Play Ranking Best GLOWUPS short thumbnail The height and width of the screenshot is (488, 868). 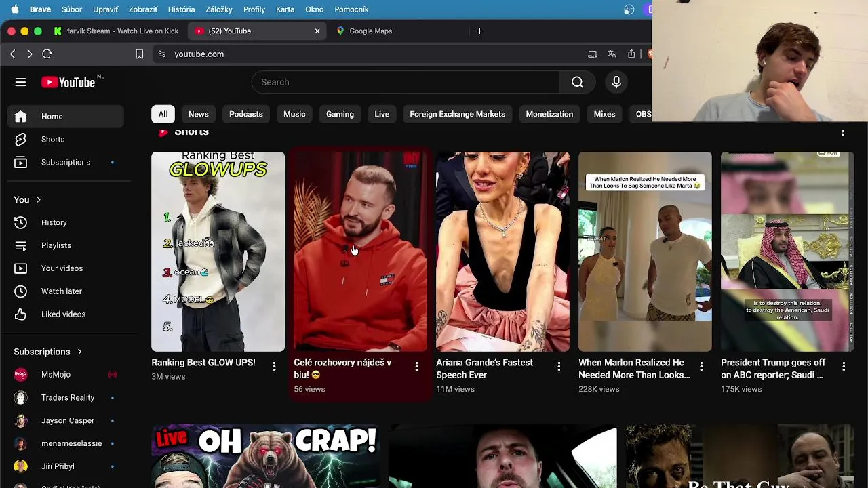tap(218, 251)
